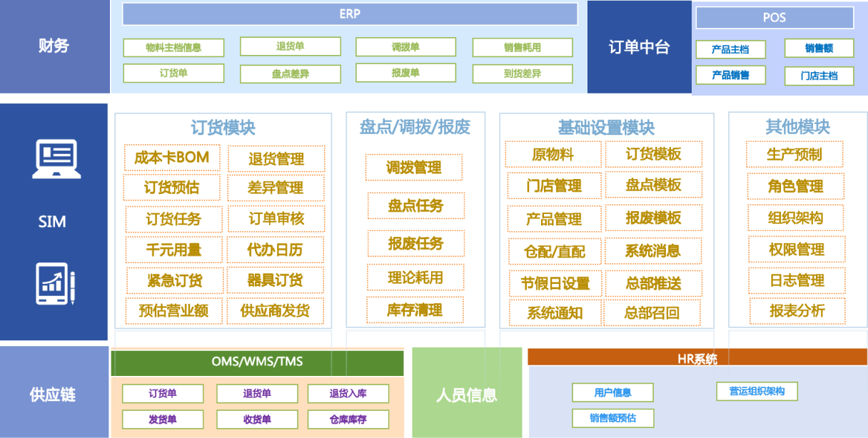Select 退货管理
Viewport: 868px width, 438px height.
[276, 159]
